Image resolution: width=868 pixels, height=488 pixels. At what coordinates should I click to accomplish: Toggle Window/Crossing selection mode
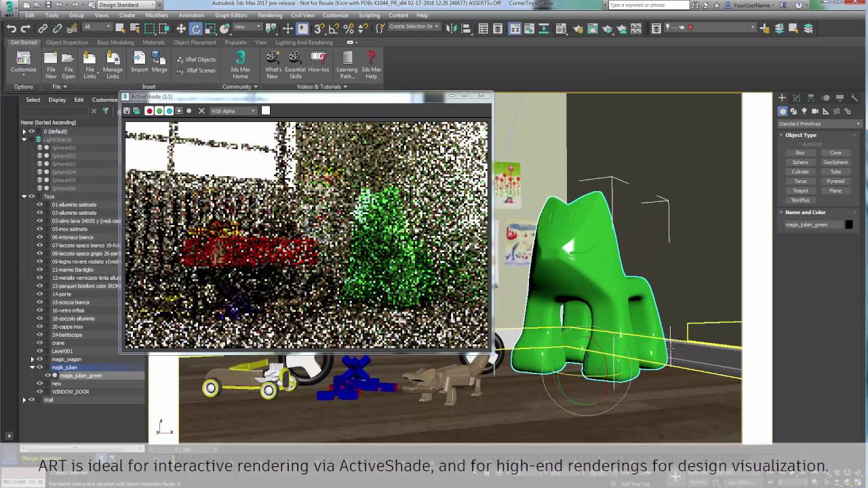tap(165, 28)
